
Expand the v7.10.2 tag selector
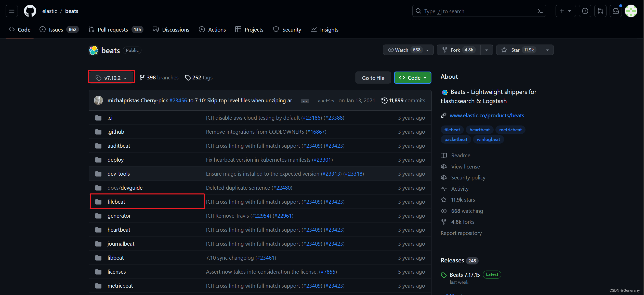click(111, 78)
